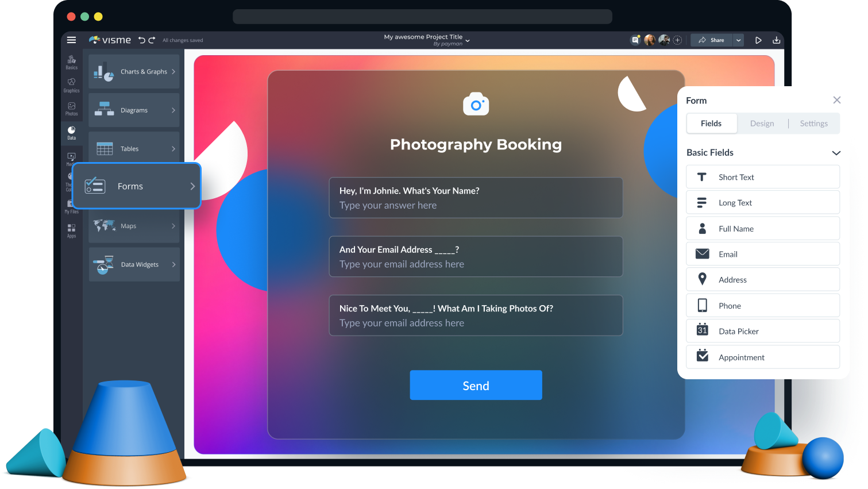This screenshot has width=868, height=489.
Task: Open the comments panel
Action: [x=635, y=40]
